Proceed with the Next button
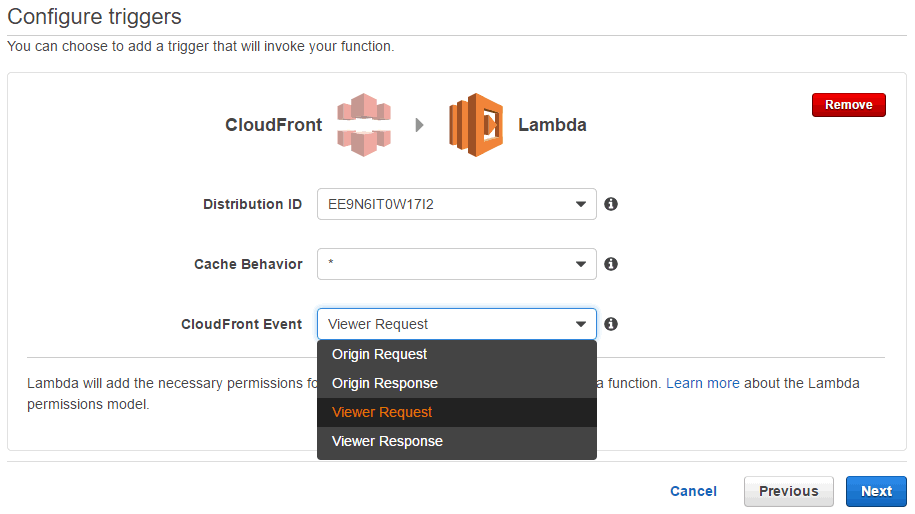The image size is (915, 514). pyautogui.click(x=876, y=491)
